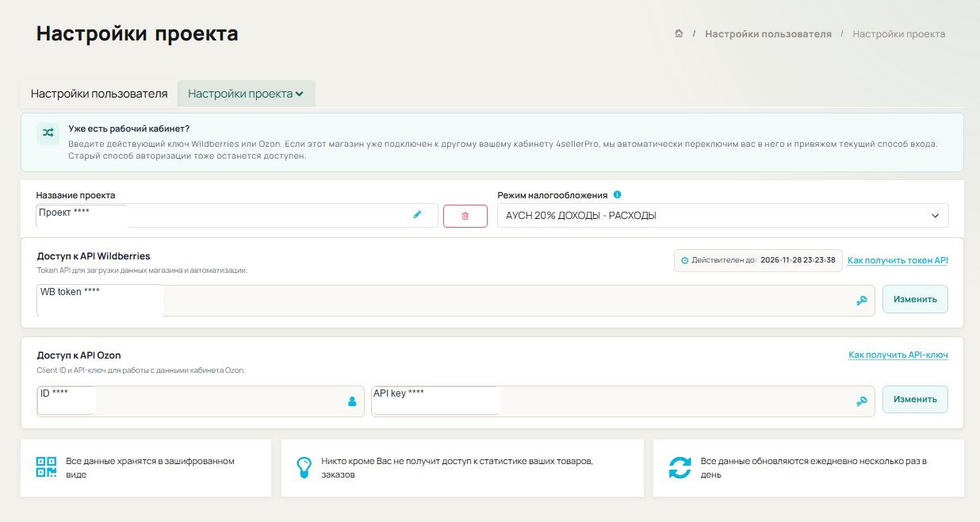Screen dimensions: 980x522
Task: Click the token expiry date 2026-11-28 23:23:38
Action: (798, 260)
